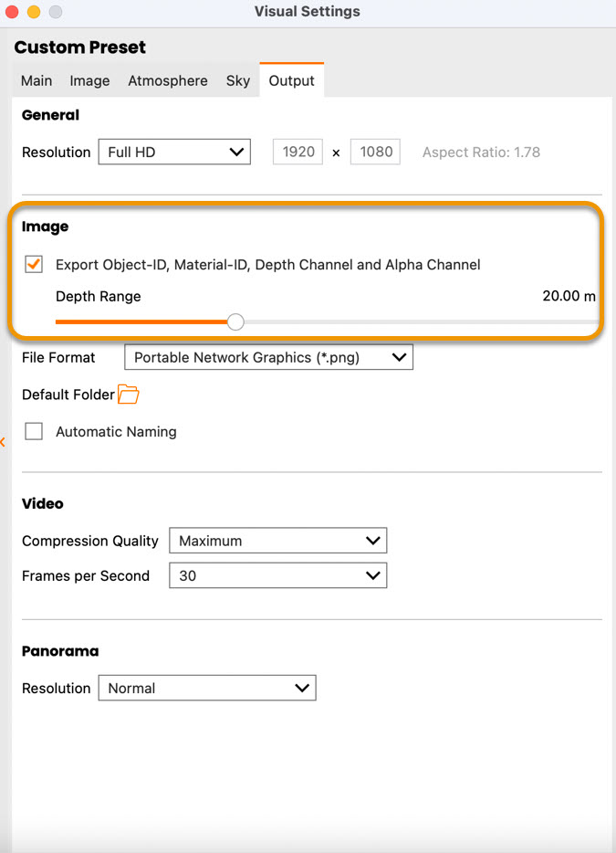Viewport: 616px width, 853px height.
Task: Click the Custom Preset title
Action: [x=80, y=47]
